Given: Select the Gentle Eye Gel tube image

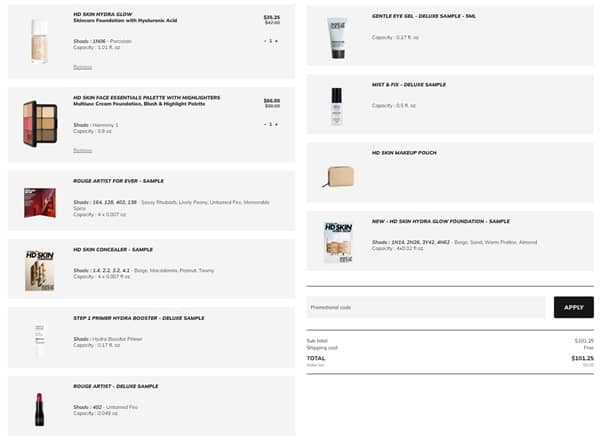Looking at the screenshot, I should (x=337, y=38).
